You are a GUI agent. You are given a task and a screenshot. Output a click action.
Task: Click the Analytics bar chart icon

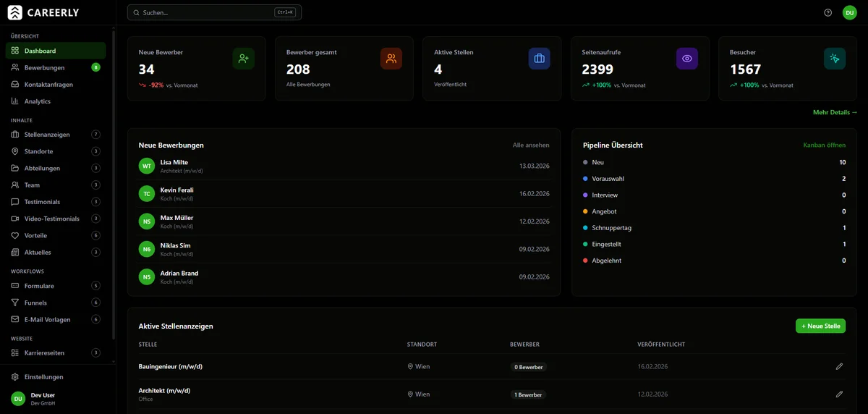pos(15,101)
